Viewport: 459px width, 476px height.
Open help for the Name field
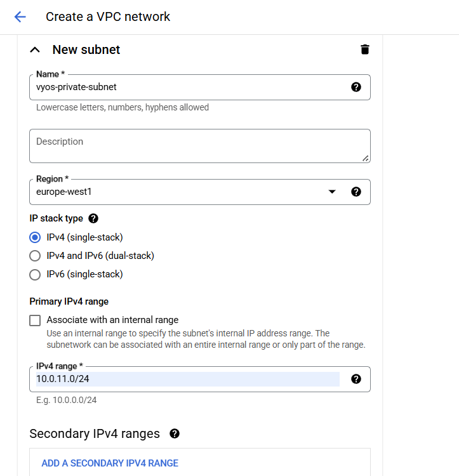[356, 87]
